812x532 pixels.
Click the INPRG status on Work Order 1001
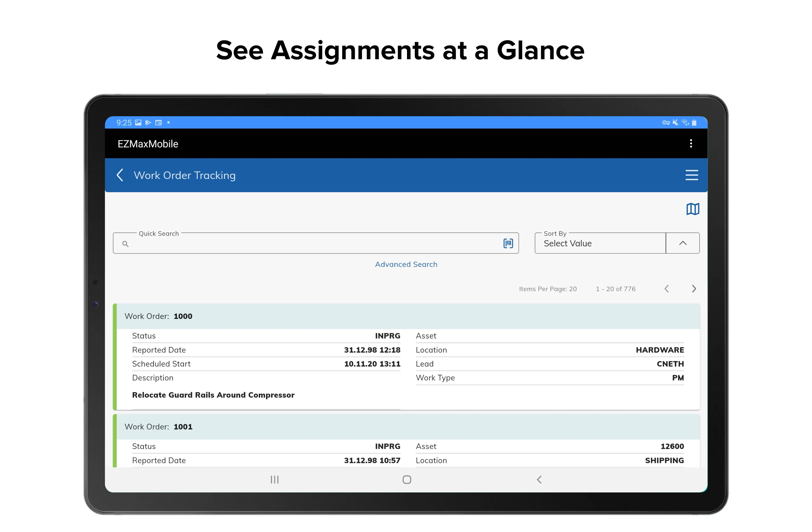pyautogui.click(x=387, y=446)
